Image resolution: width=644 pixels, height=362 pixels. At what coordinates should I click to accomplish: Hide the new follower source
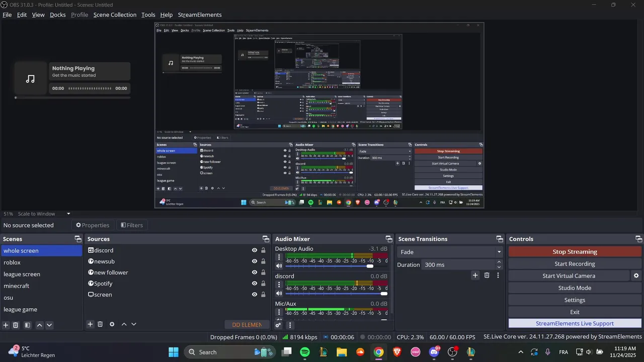tap(255, 273)
